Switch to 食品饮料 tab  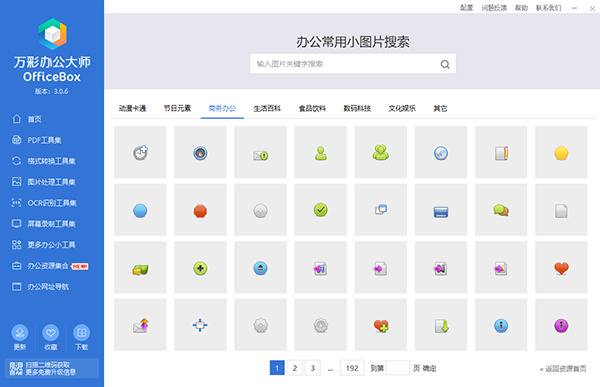click(312, 109)
